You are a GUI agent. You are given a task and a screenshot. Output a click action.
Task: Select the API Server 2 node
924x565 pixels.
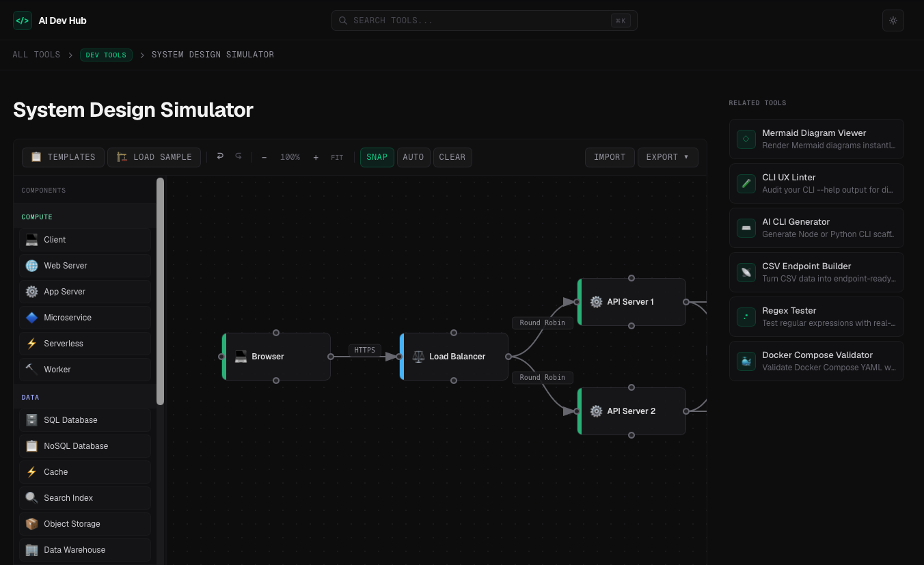[x=631, y=411]
